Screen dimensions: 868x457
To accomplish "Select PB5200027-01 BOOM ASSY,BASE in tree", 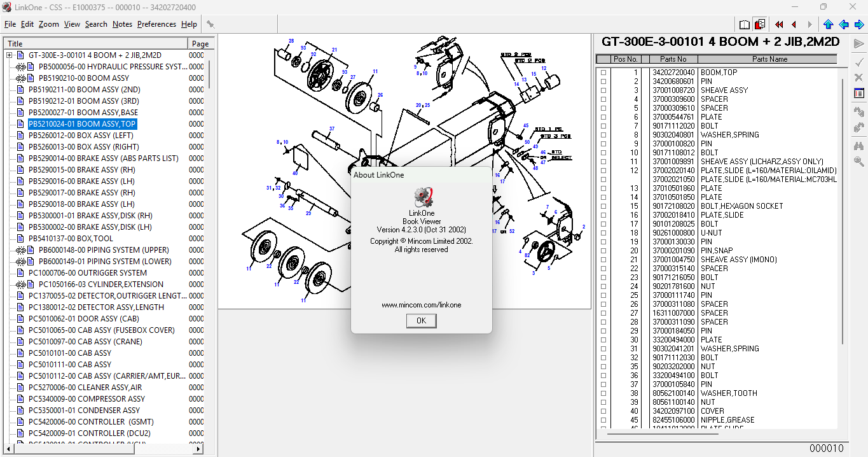I will coord(83,113).
